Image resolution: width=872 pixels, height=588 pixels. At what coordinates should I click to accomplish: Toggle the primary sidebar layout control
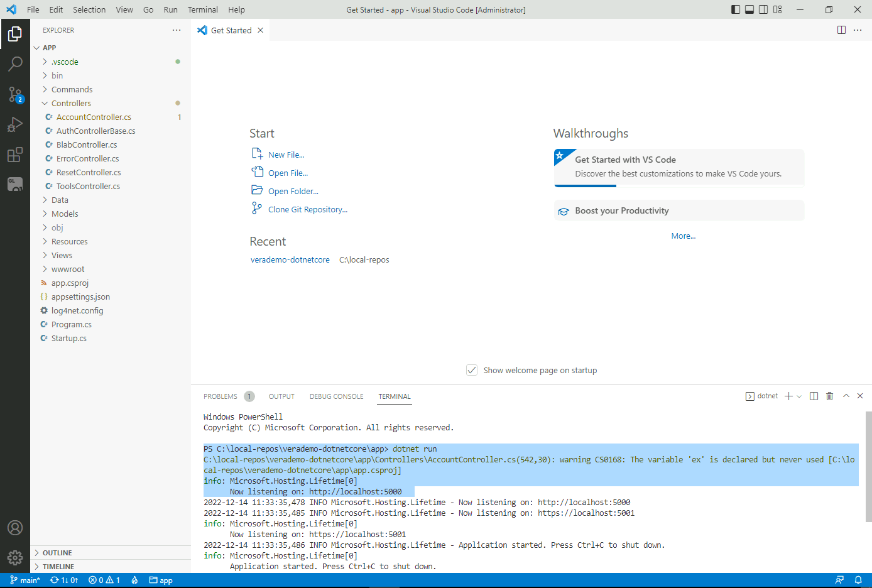(x=735, y=9)
